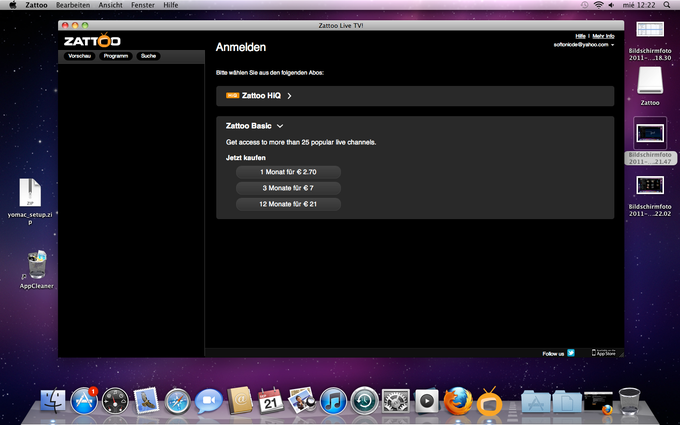Click the orange HiQ badge icon
This screenshot has width=680, height=425.
[232, 95]
